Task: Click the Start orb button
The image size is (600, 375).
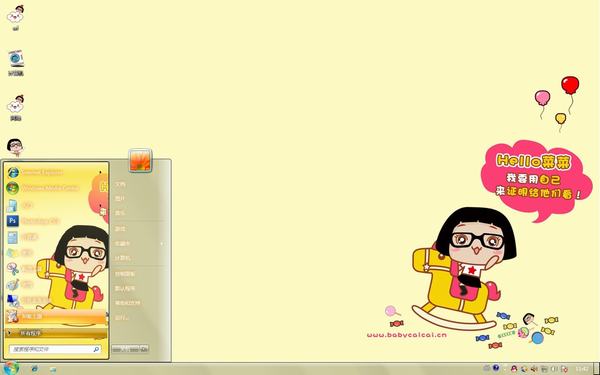Action: click(x=11, y=368)
